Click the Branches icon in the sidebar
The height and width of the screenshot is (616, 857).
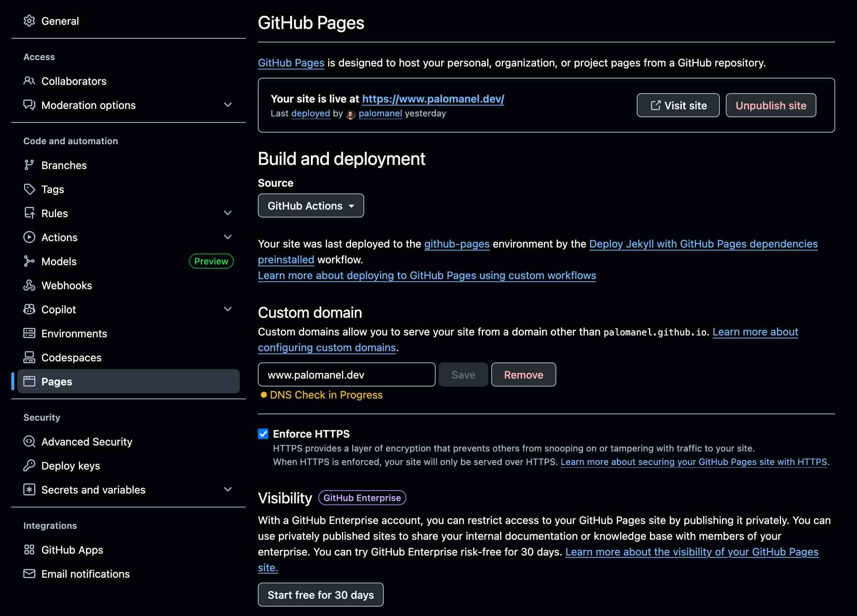pos(29,165)
